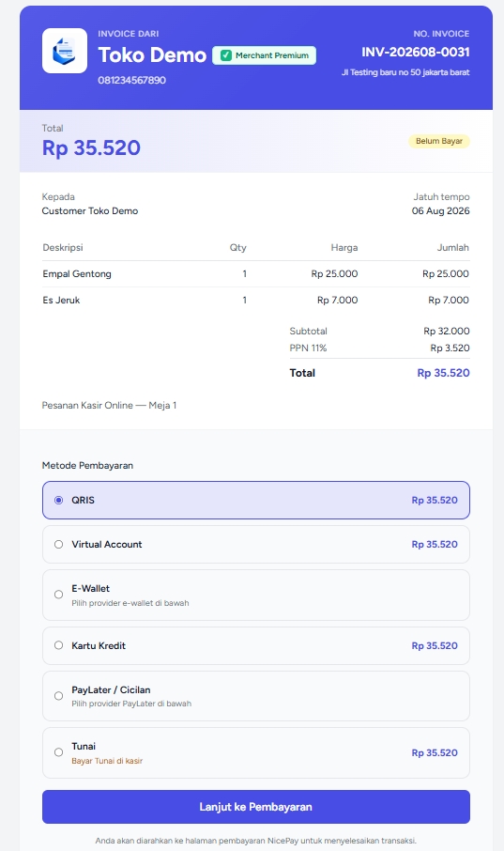Select the Virtual Account radio button

tap(58, 545)
